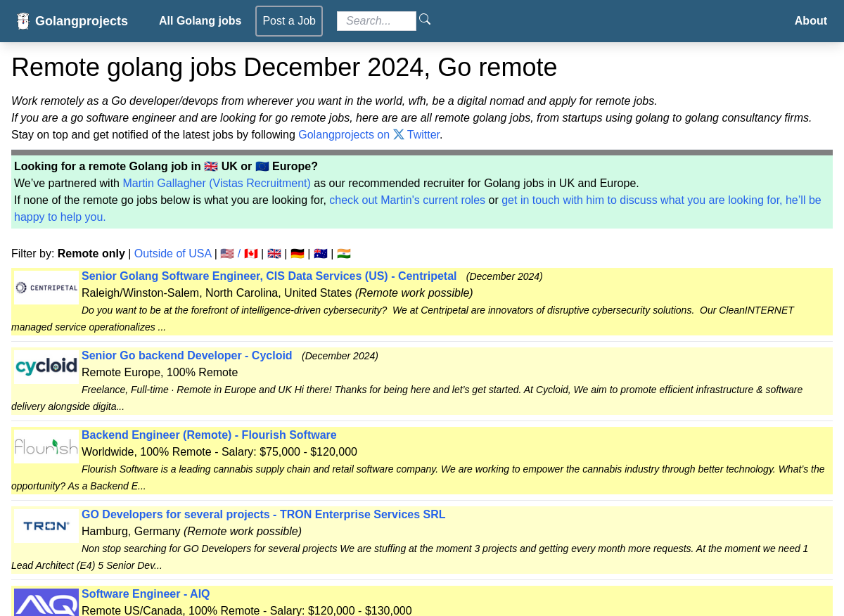Click Flourish salary $75,000 - $120,000 text
The image size is (844, 616).
308,452
